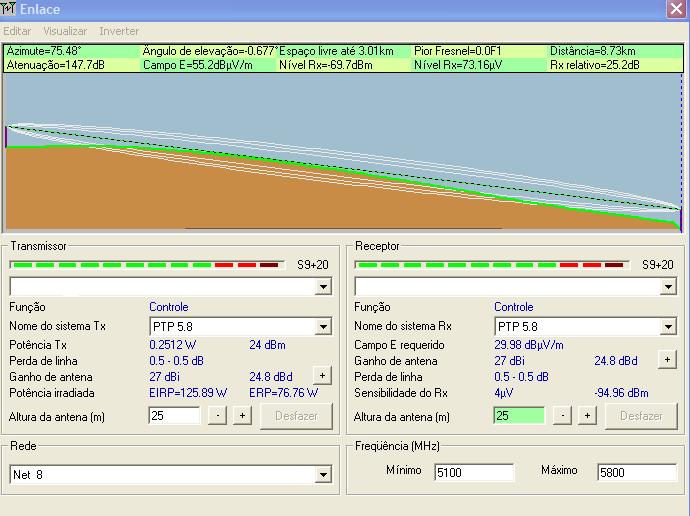This screenshot has height=516, width=690.
Task: Increase the transmitter antenna height
Action: pyautogui.click(x=242, y=416)
